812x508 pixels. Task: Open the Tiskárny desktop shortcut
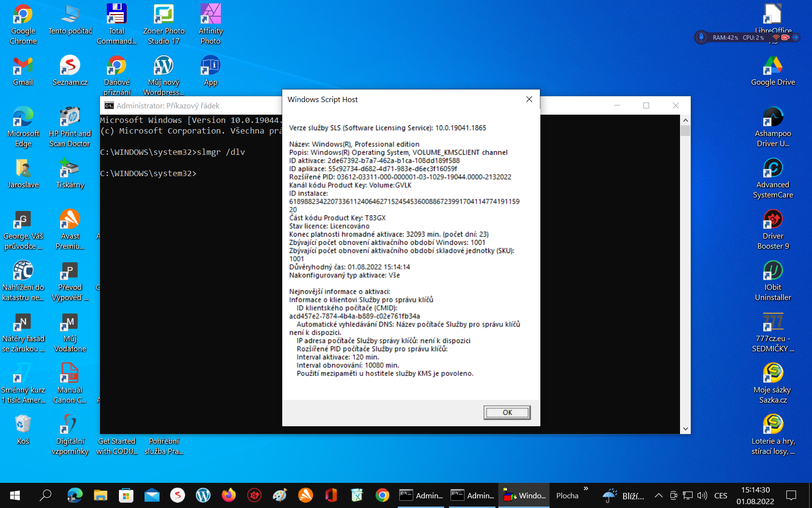70,173
